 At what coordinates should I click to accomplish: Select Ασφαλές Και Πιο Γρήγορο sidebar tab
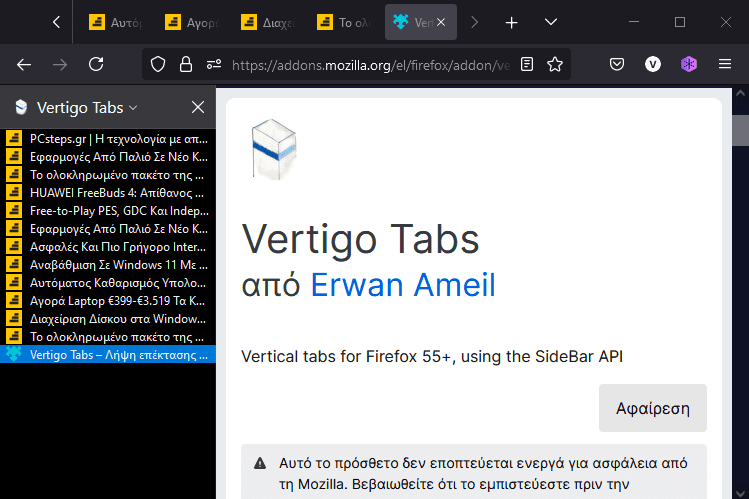108,247
